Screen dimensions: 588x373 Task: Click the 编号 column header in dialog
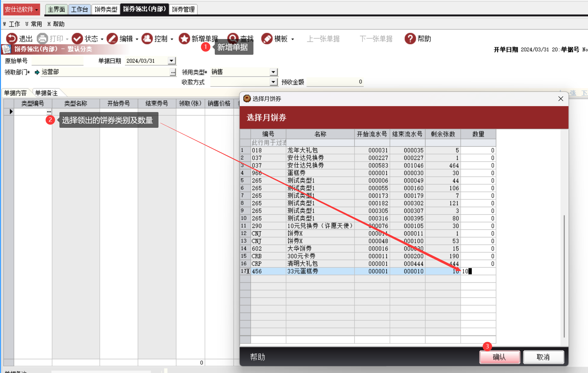click(x=268, y=134)
